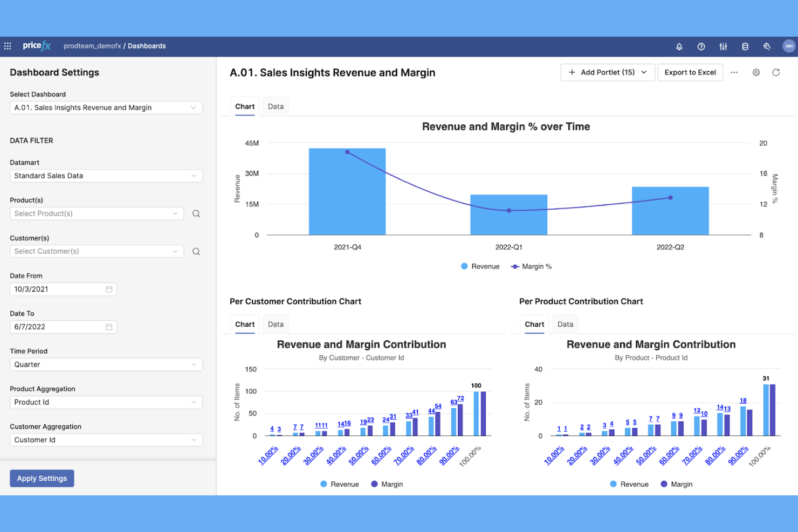Click the help question mark icon
Image resolution: width=798 pixels, height=532 pixels.
[x=701, y=46]
